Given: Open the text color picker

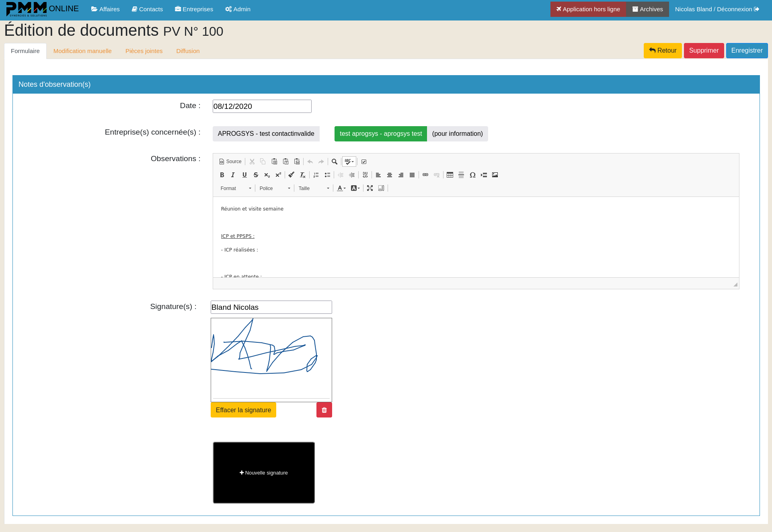Looking at the screenshot, I should pyautogui.click(x=341, y=188).
